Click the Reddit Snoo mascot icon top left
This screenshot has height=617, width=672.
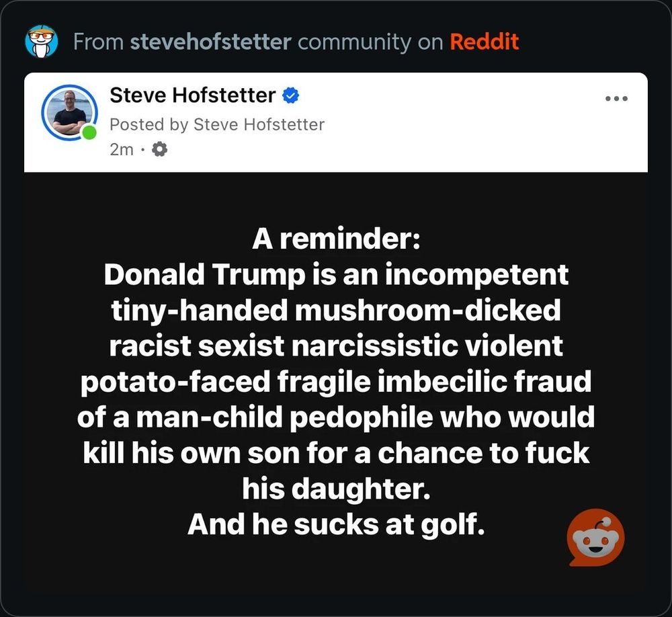click(x=42, y=42)
